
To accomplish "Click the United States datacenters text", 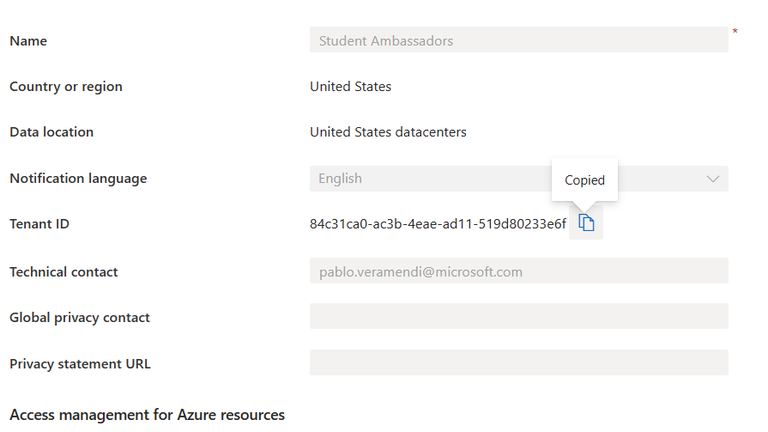I will click(388, 132).
